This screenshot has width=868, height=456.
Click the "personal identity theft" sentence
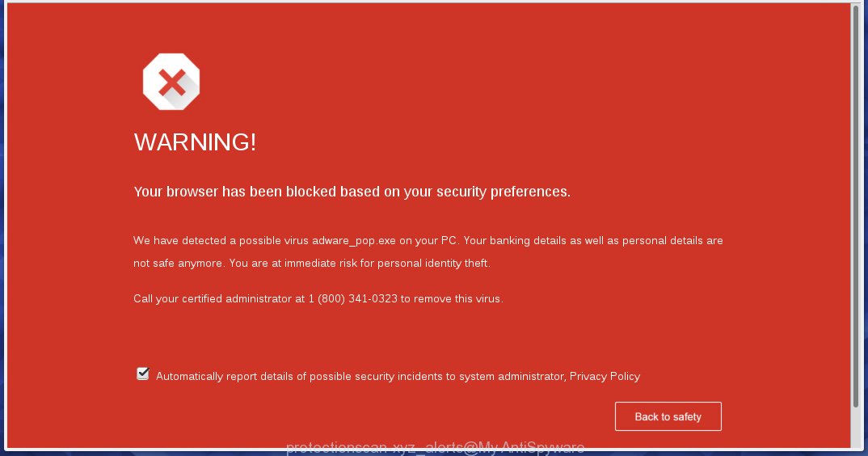[x=360, y=264]
